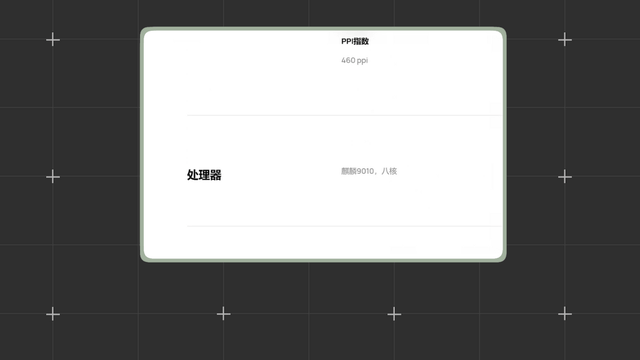Select the plus marker right of the 麒麟9010 row
Image resolution: width=640 pixels, height=360 pixels.
(564, 177)
